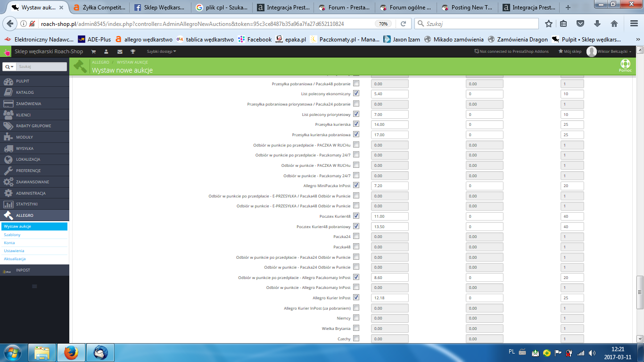This screenshot has height=362, width=644.
Task: Uncheck the Przesyłka kurierska checkbox
Action: click(356, 124)
